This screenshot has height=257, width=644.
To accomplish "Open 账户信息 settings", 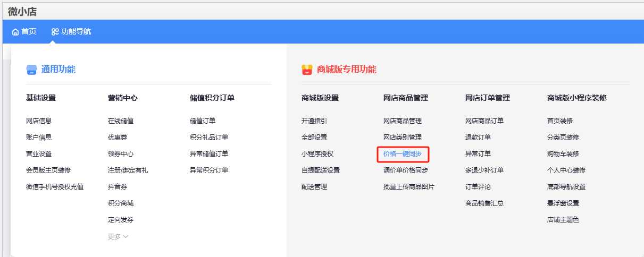I will click(39, 138).
